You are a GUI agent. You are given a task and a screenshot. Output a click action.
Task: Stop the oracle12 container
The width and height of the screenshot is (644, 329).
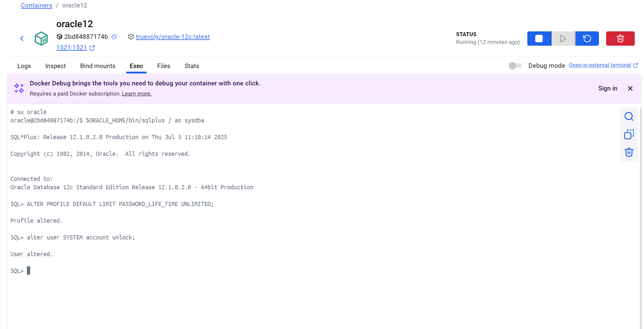pos(539,39)
